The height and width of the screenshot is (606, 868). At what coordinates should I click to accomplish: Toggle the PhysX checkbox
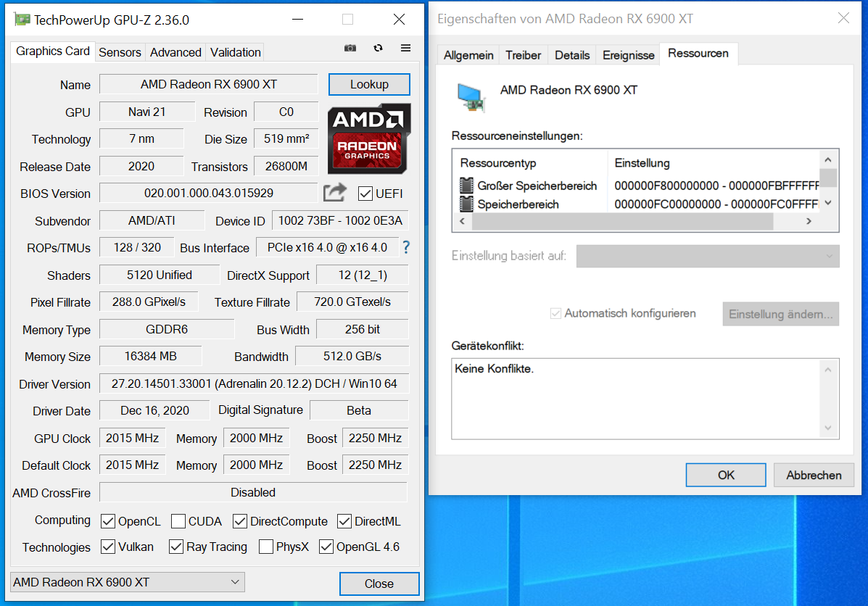coord(265,547)
